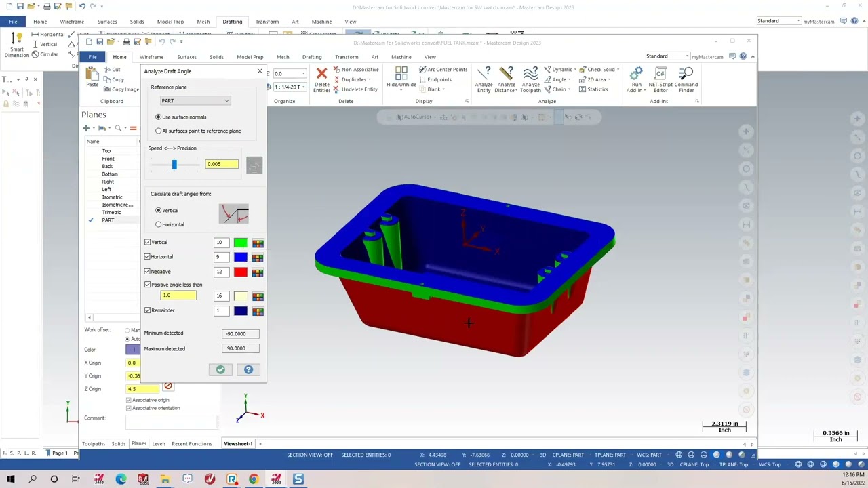Open color palette for Vertical row

(258, 243)
